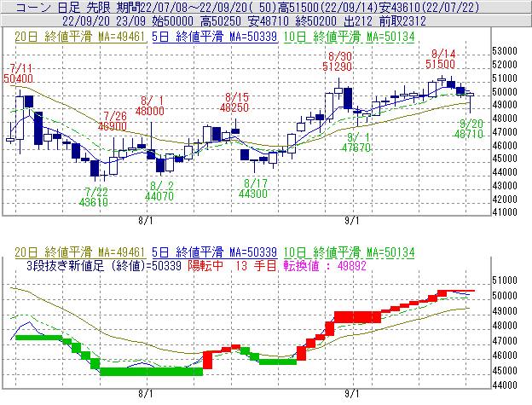This screenshot has height=405, width=532.
Task: Click the 8/17 44300 low label
Action: coord(253,188)
